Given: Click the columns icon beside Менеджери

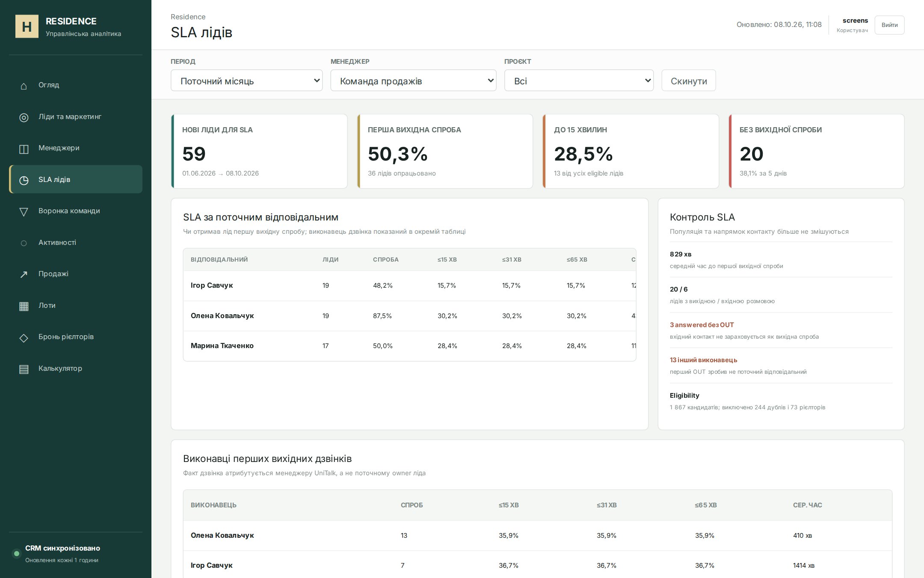Looking at the screenshot, I should [24, 149].
